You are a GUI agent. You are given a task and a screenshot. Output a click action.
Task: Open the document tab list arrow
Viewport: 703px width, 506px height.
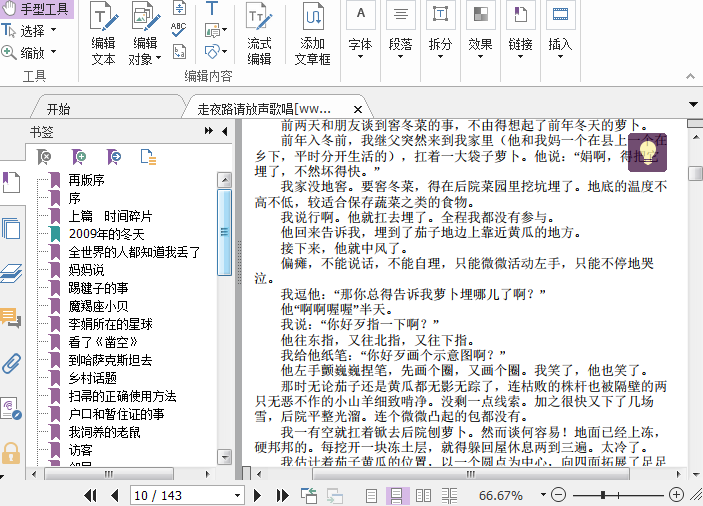pos(693,104)
